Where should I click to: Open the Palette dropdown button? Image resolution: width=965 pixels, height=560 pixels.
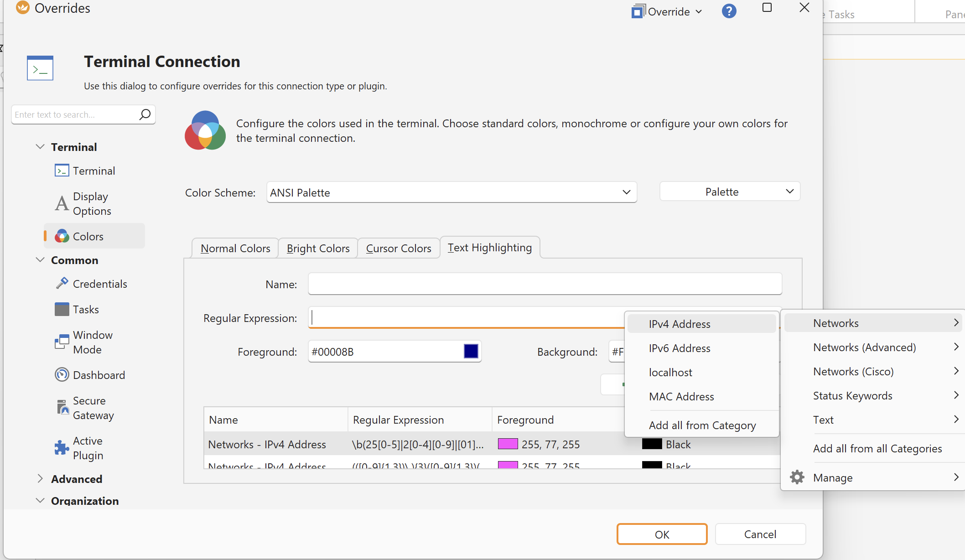(730, 192)
